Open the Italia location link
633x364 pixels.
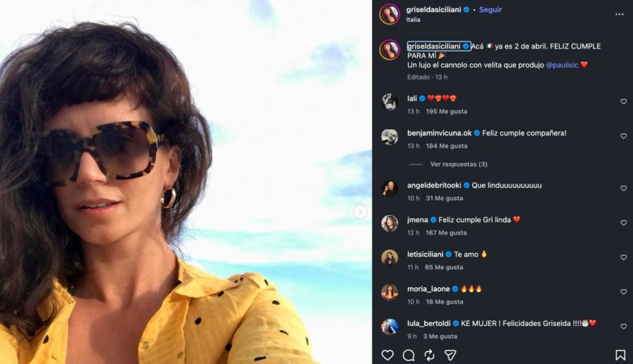click(414, 20)
